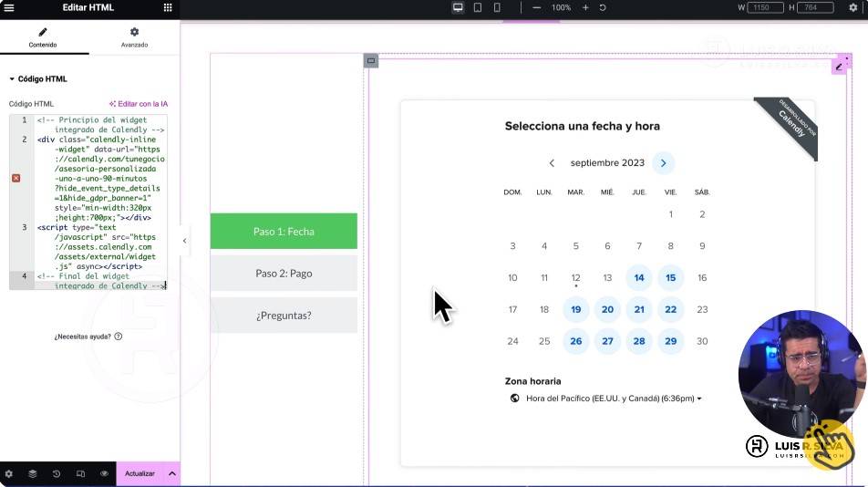Click Editar con la IA link
Screen dimensions: 868x487
(x=139, y=104)
